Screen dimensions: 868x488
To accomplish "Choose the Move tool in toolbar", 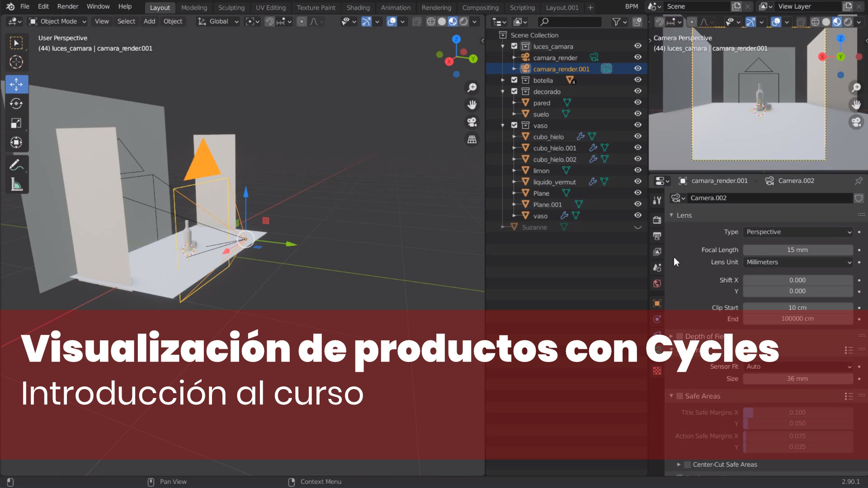I will point(16,84).
